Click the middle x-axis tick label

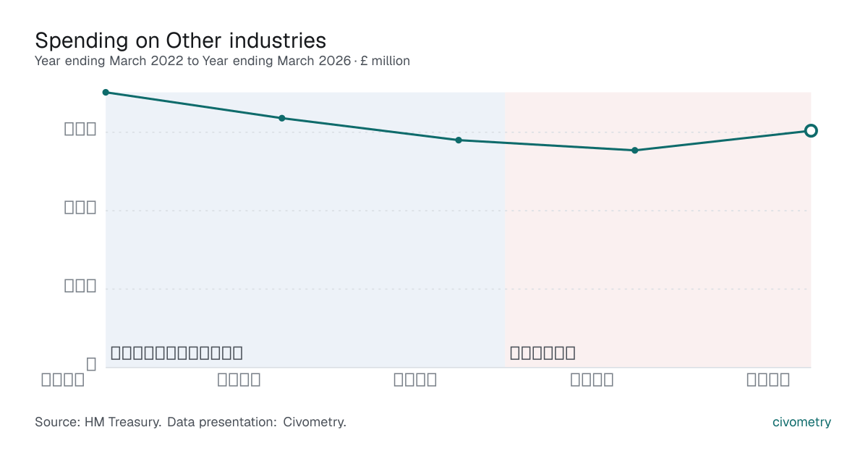tap(415, 379)
